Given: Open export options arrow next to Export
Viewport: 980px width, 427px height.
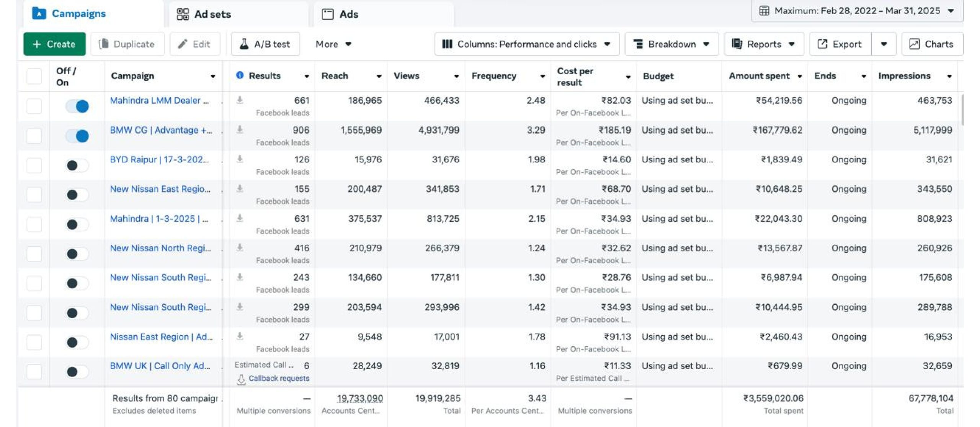Looking at the screenshot, I should coord(884,44).
